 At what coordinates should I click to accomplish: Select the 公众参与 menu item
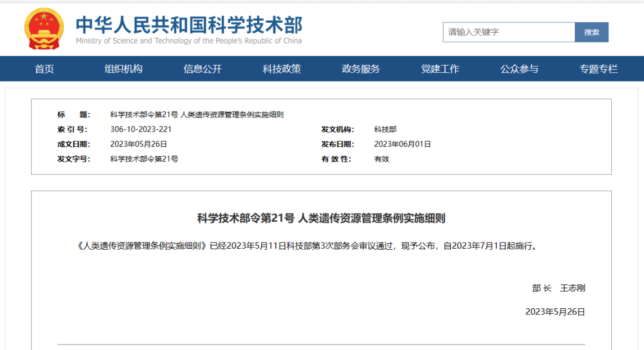(519, 69)
